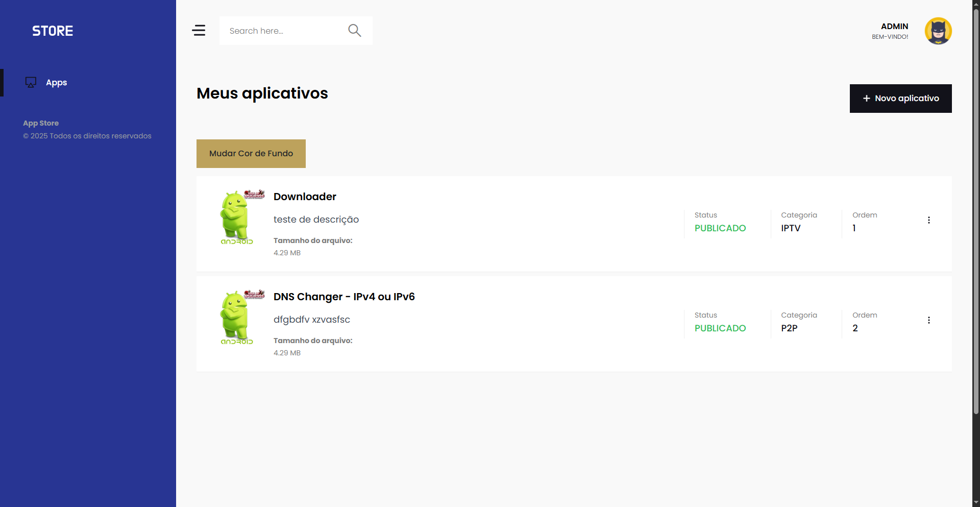Select Apps in the sidebar menu

pos(57,83)
